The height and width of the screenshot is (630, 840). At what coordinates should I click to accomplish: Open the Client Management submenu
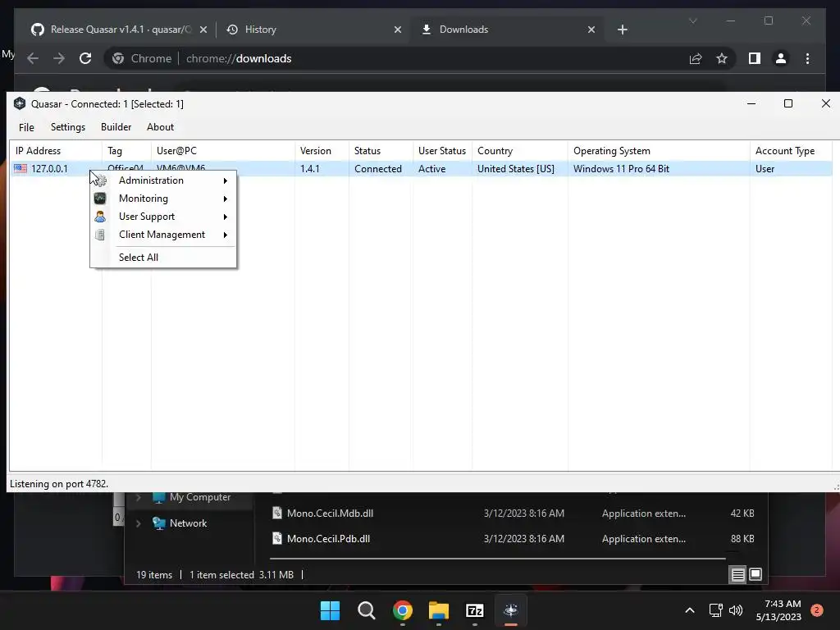pos(163,235)
